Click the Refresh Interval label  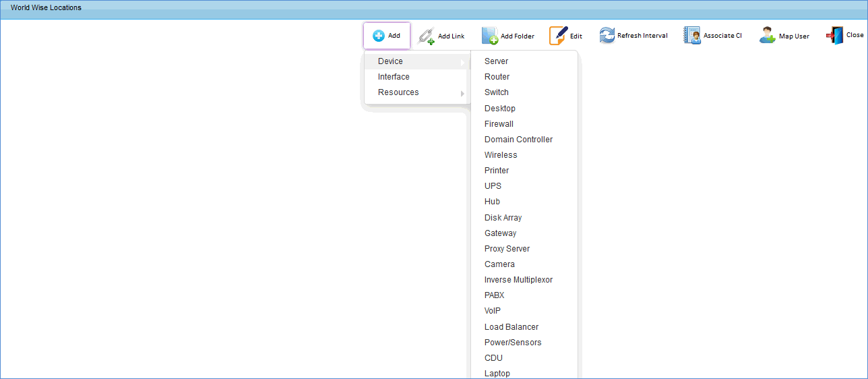(642, 36)
